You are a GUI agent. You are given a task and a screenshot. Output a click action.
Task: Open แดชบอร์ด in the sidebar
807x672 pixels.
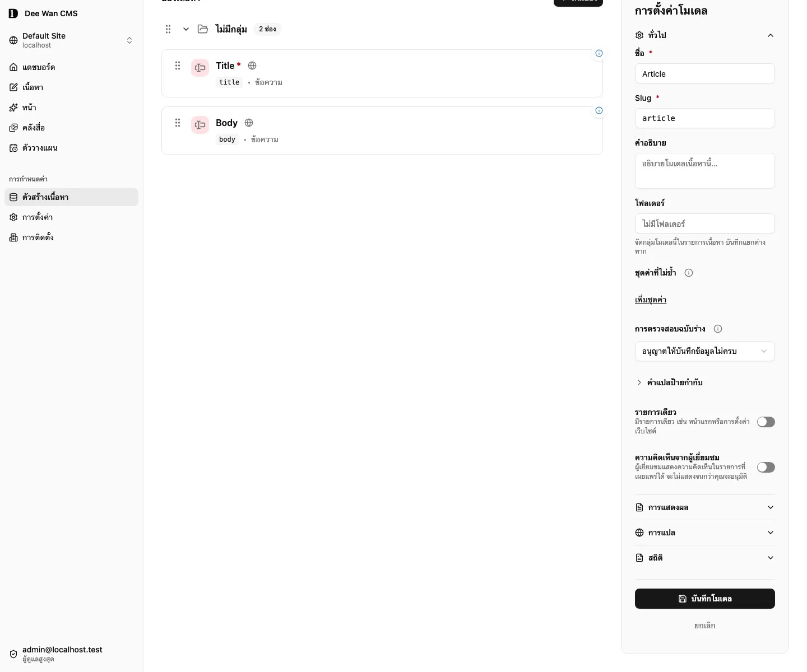tap(71, 67)
